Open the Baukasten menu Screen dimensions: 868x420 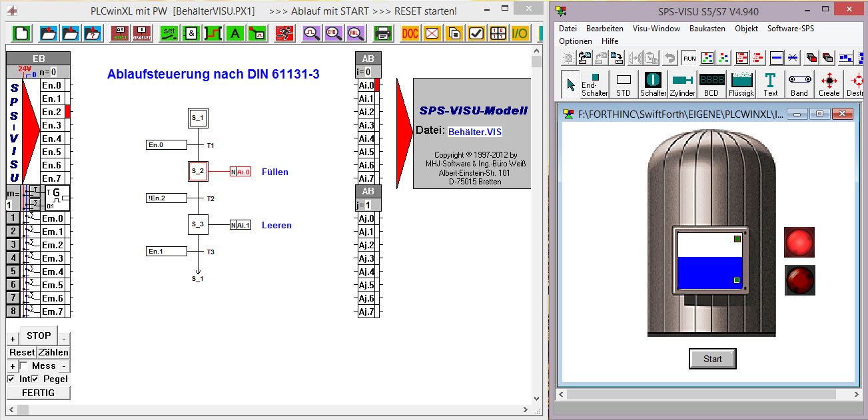pyautogui.click(x=707, y=29)
